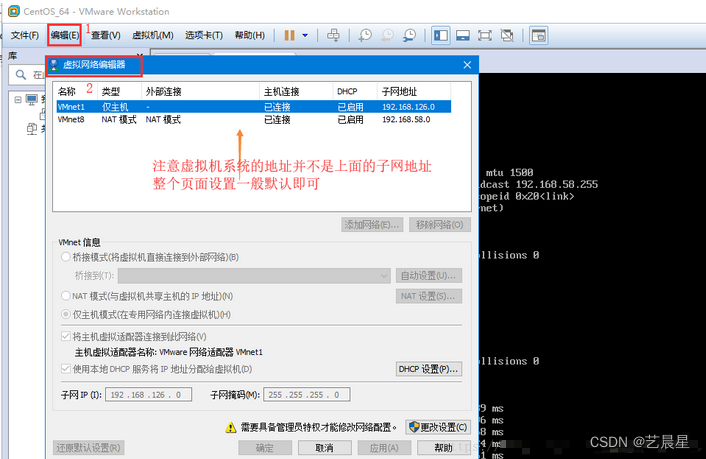This screenshot has height=459, width=706.
Task: Click the thumbnail bar view icon
Action: 463,35
